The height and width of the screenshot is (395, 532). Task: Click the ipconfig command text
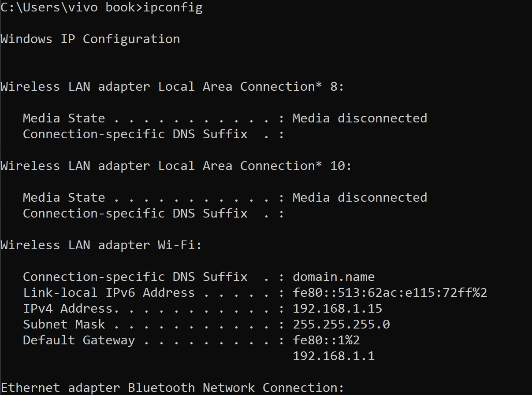click(x=173, y=8)
